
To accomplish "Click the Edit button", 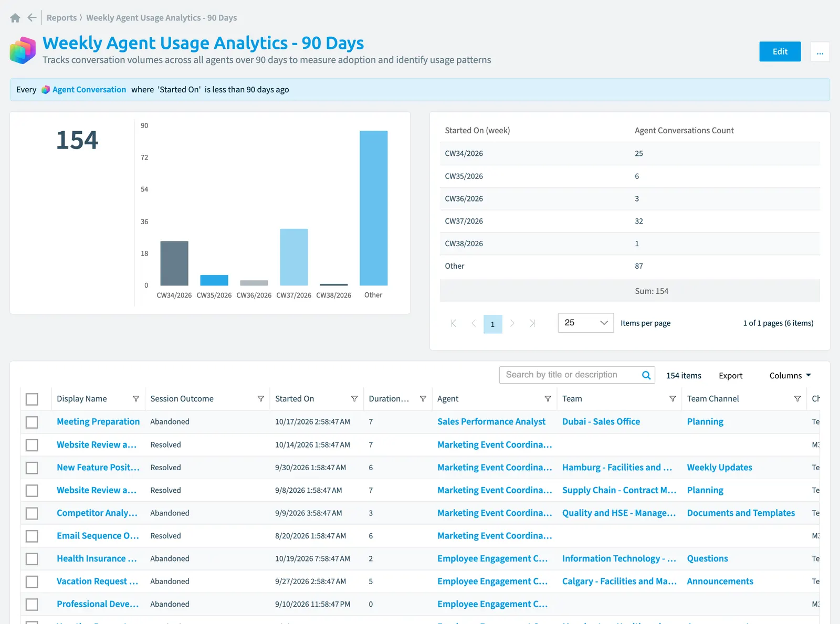I will point(780,51).
